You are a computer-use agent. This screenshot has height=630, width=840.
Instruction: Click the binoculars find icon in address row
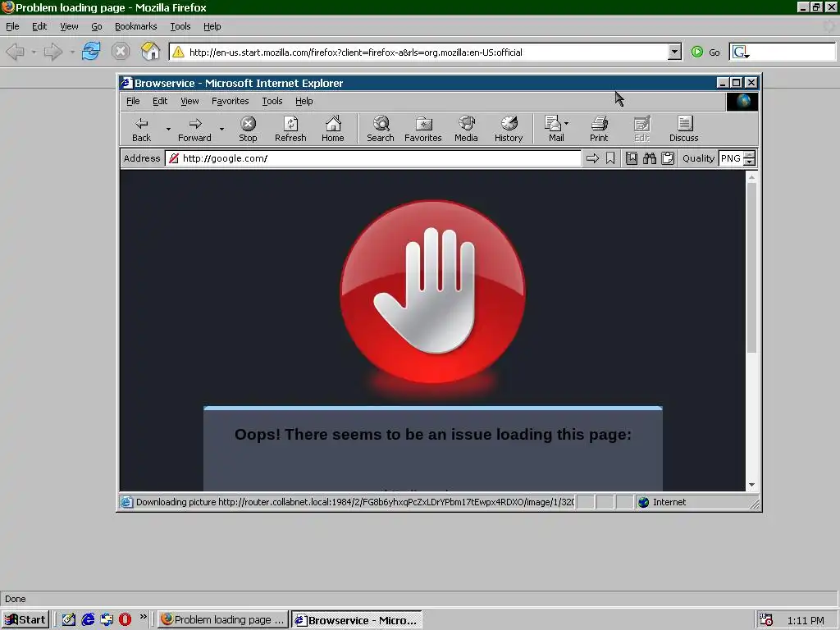coord(650,158)
